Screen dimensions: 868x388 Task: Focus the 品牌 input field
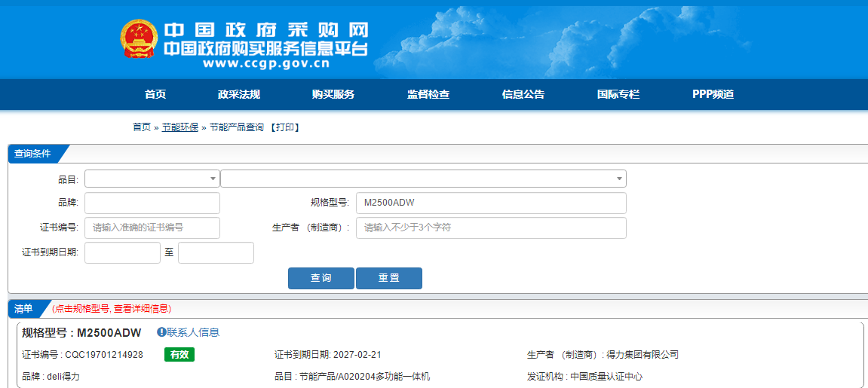pyautogui.click(x=152, y=203)
